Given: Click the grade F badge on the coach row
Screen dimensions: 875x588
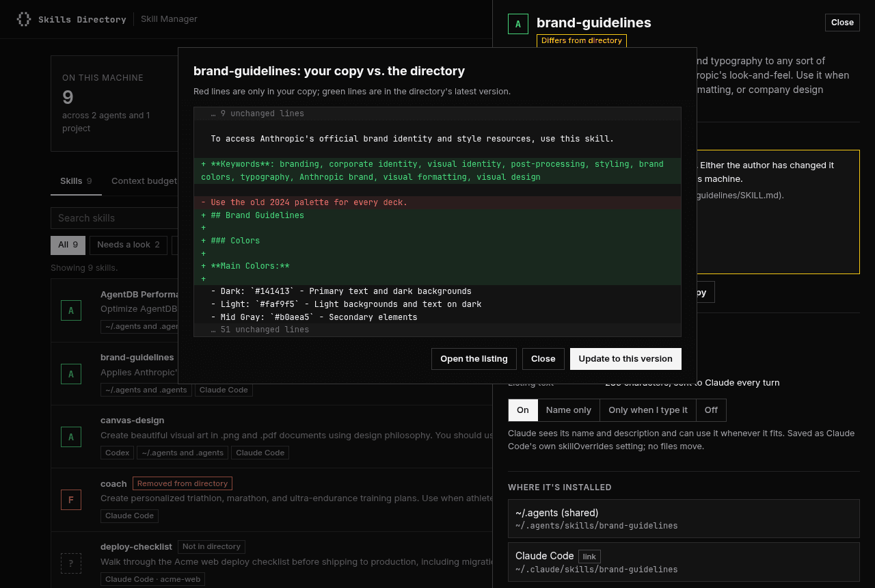Looking at the screenshot, I should (71, 500).
